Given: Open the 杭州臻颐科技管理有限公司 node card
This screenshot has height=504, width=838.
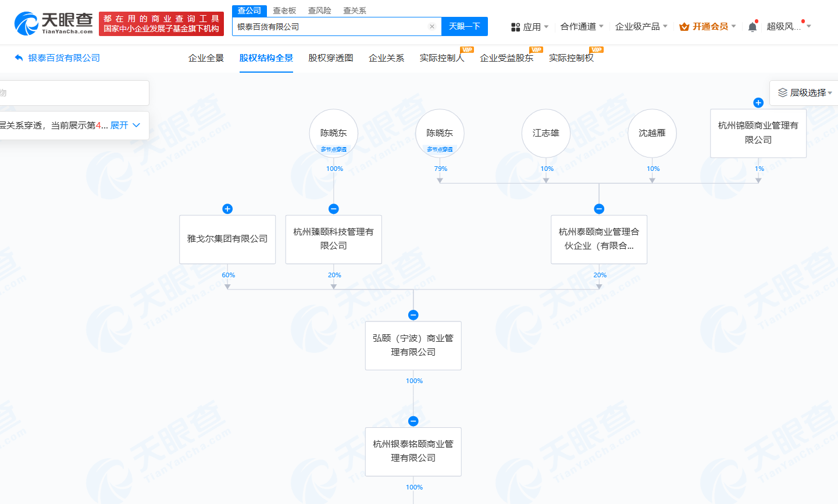Looking at the screenshot, I should point(334,239).
